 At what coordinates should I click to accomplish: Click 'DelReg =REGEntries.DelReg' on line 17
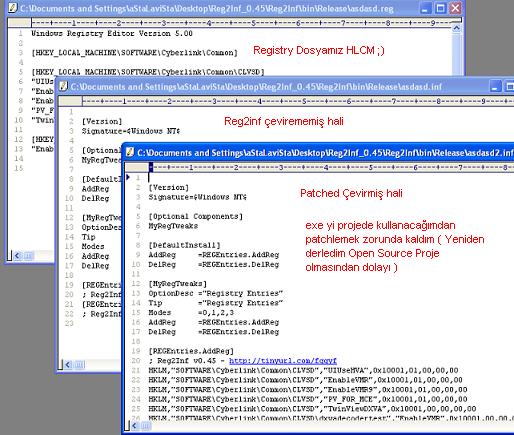click(214, 332)
